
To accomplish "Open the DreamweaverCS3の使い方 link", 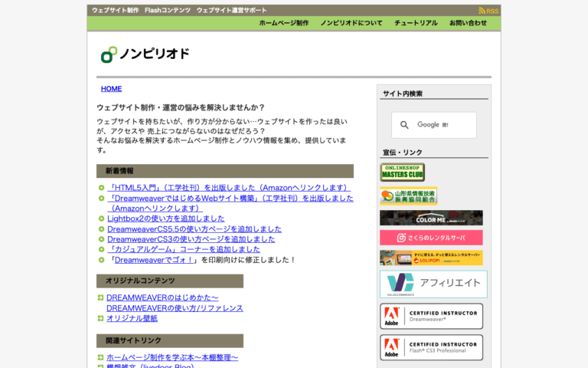I will point(191,239).
